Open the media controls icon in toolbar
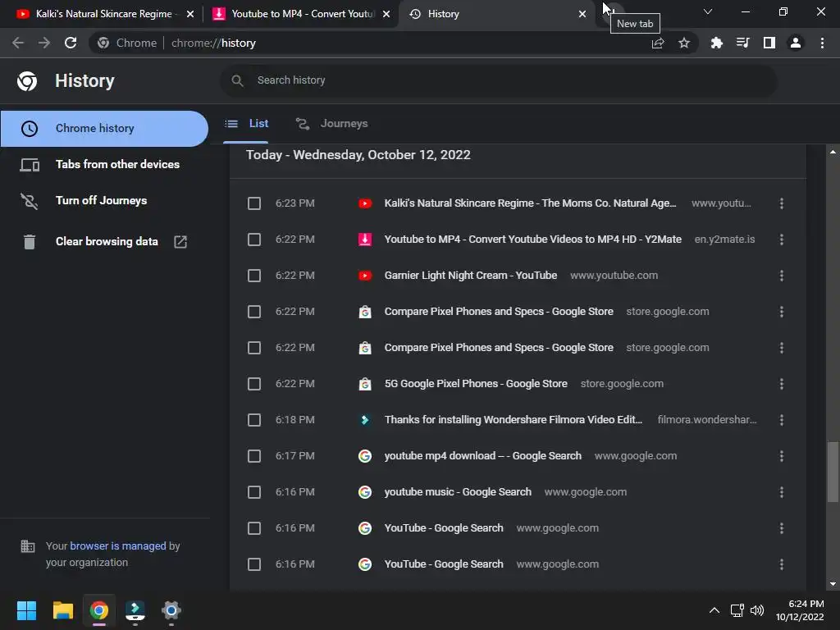 742,43
